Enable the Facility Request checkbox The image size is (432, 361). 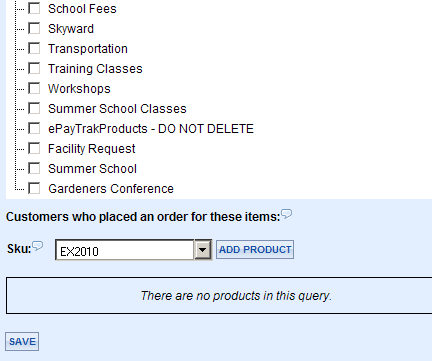pyautogui.click(x=34, y=148)
